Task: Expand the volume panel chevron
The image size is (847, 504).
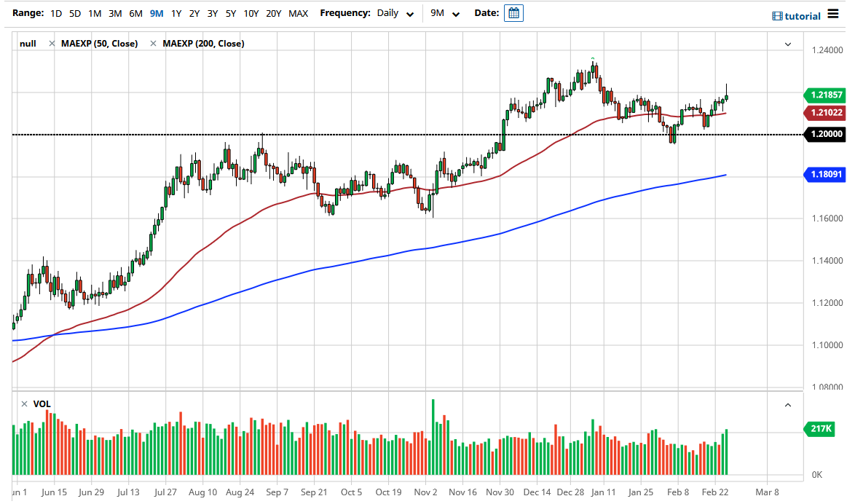Action: [x=788, y=405]
